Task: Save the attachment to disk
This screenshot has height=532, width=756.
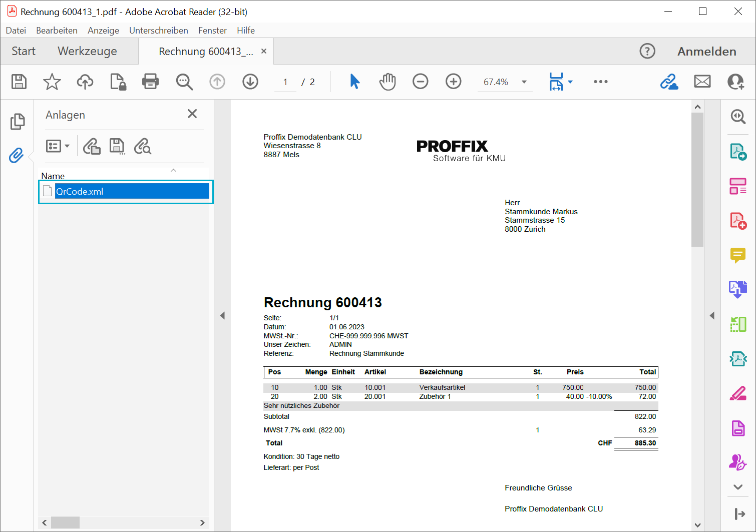Action: tap(117, 146)
